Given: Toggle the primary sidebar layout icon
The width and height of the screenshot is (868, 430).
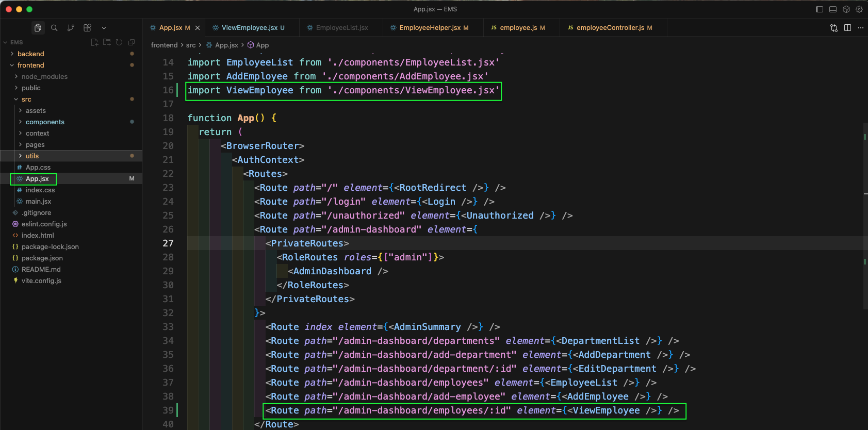Looking at the screenshot, I should 820,9.
